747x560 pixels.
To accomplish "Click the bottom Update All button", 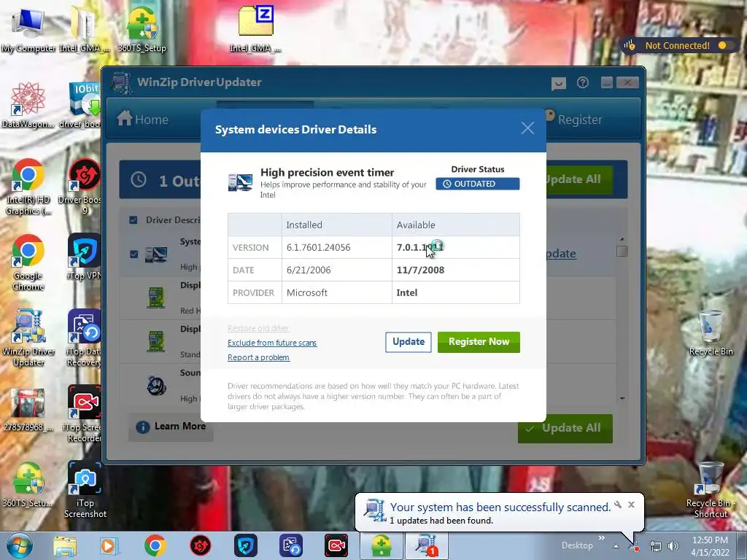I will coord(565,428).
